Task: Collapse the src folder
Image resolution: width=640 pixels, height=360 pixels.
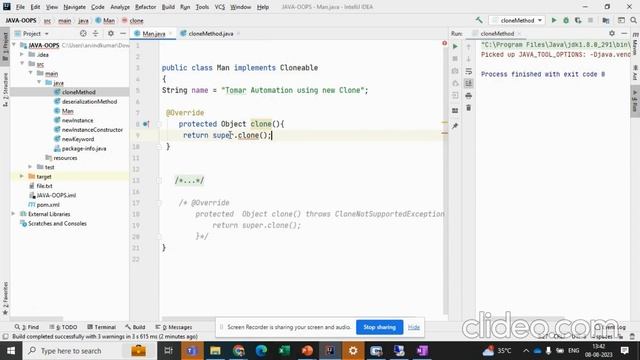Action: tap(22, 64)
